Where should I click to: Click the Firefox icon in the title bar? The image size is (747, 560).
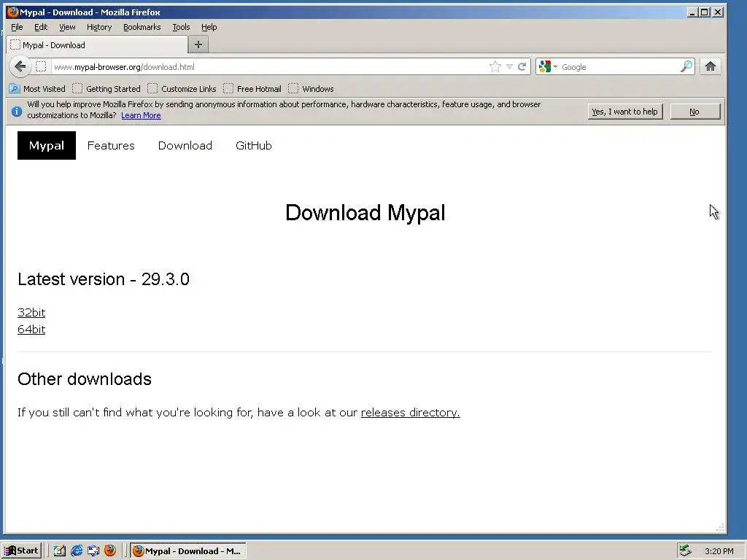(13, 12)
